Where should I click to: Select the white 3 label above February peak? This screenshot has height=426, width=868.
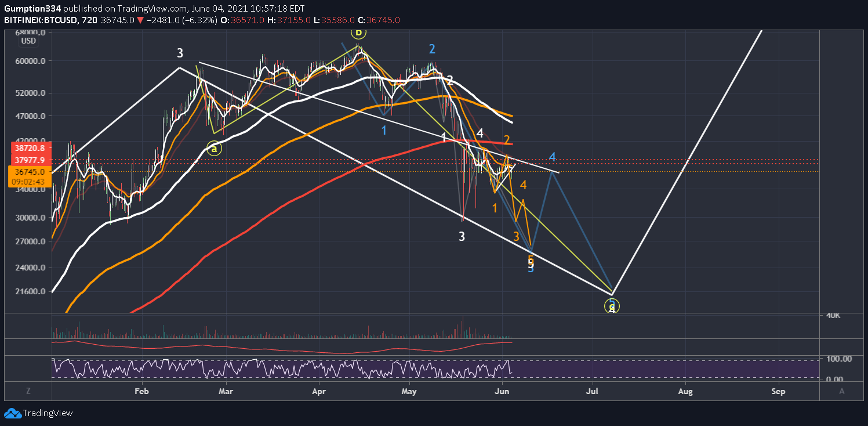point(180,53)
